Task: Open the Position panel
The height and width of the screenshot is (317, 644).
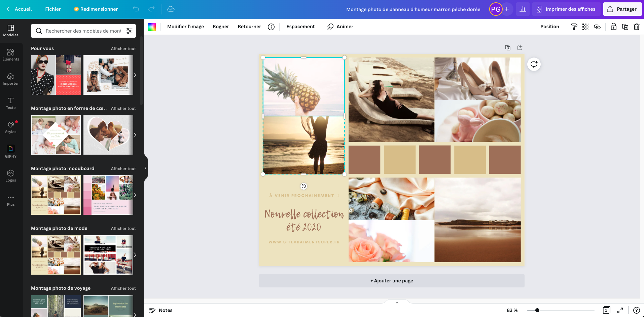Action: (x=550, y=27)
